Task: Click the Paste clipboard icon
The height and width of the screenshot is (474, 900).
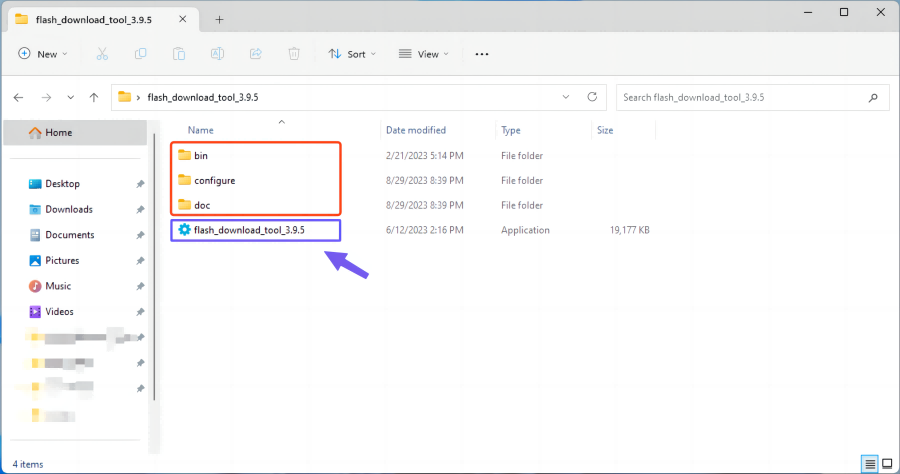Action: (x=179, y=54)
